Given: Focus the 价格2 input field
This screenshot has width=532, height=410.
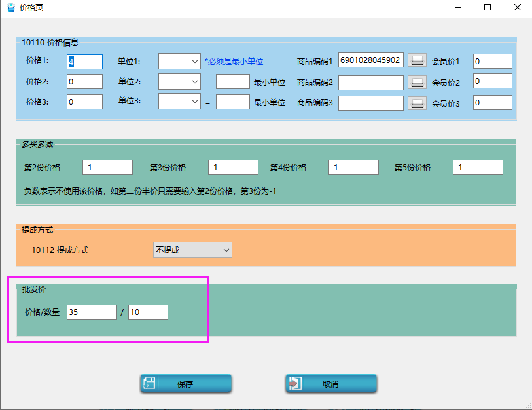Looking at the screenshot, I should click(x=84, y=81).
